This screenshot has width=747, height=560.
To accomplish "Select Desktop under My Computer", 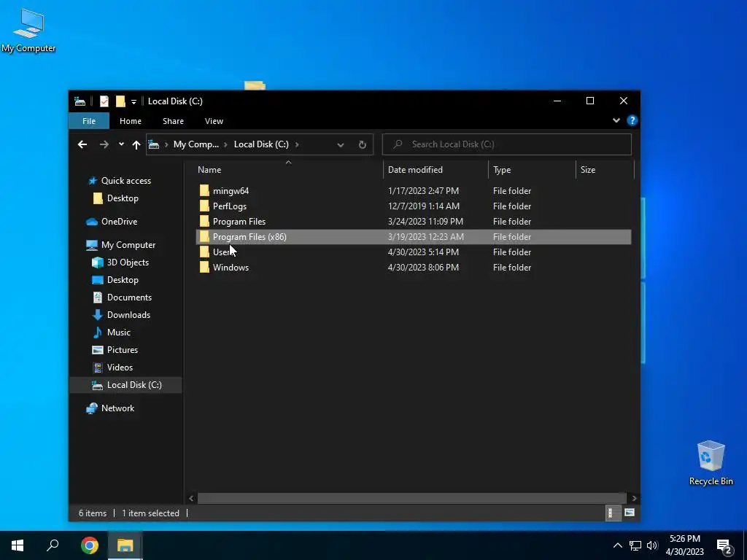I will point(123,280).
